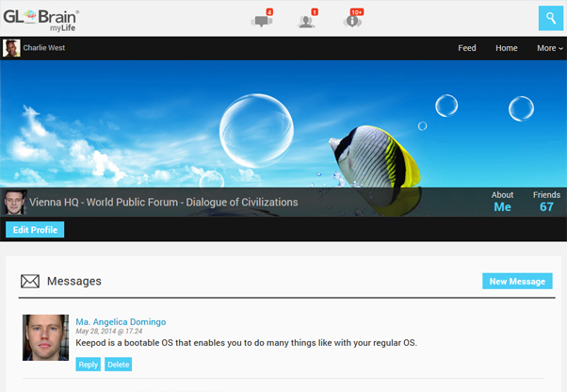The image size is (567, 392).
Task: View the 67 Friends list
Action: coord(546,202)
